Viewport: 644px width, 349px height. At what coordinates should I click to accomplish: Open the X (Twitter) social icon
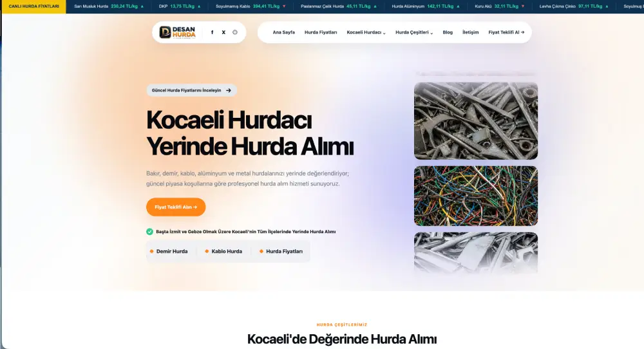coord(223,32)
